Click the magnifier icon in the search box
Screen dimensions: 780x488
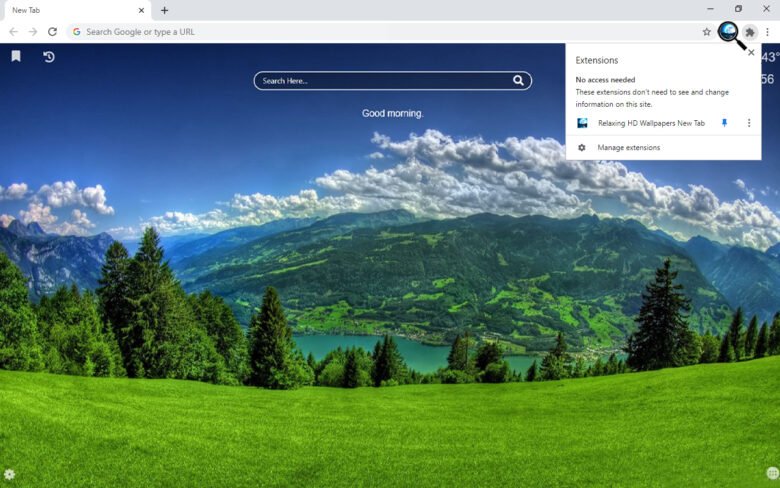(x=518, y=81)
